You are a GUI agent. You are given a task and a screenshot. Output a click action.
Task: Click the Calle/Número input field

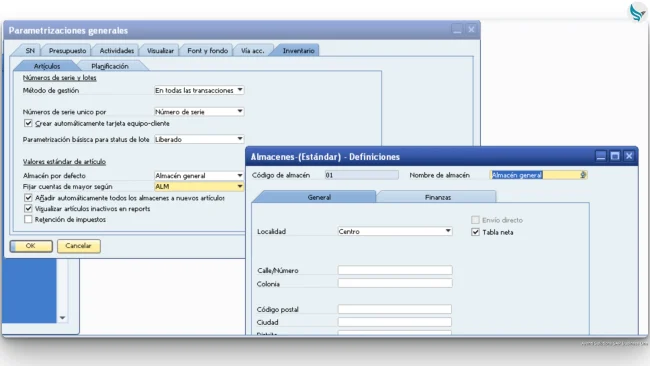click(x=395, y=270)
